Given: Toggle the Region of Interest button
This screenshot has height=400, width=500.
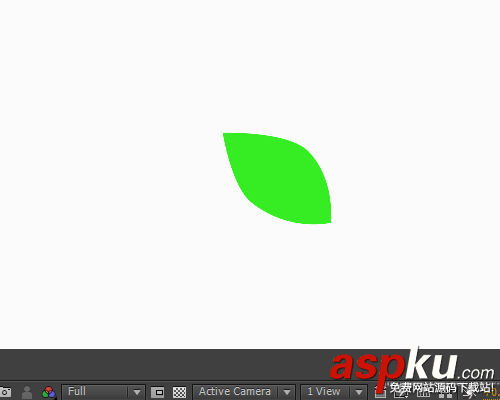Looking at the screenshot, I should (158, 392).
